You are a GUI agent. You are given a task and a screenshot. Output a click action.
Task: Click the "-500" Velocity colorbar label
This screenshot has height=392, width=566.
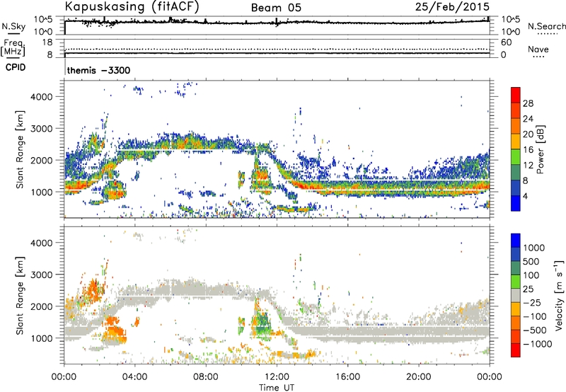coord(535,330)
